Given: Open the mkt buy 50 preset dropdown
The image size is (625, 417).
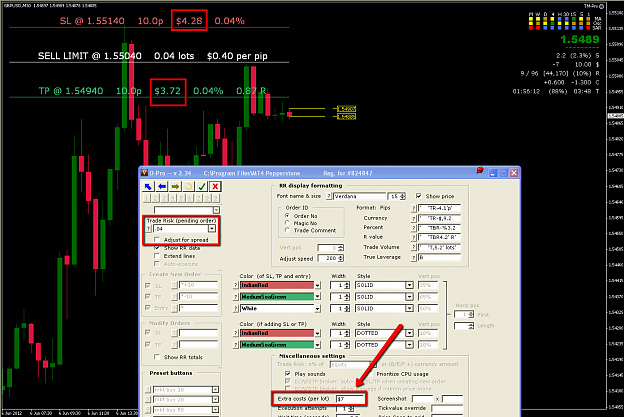Looking at the screenshot, I should [215, 410].
